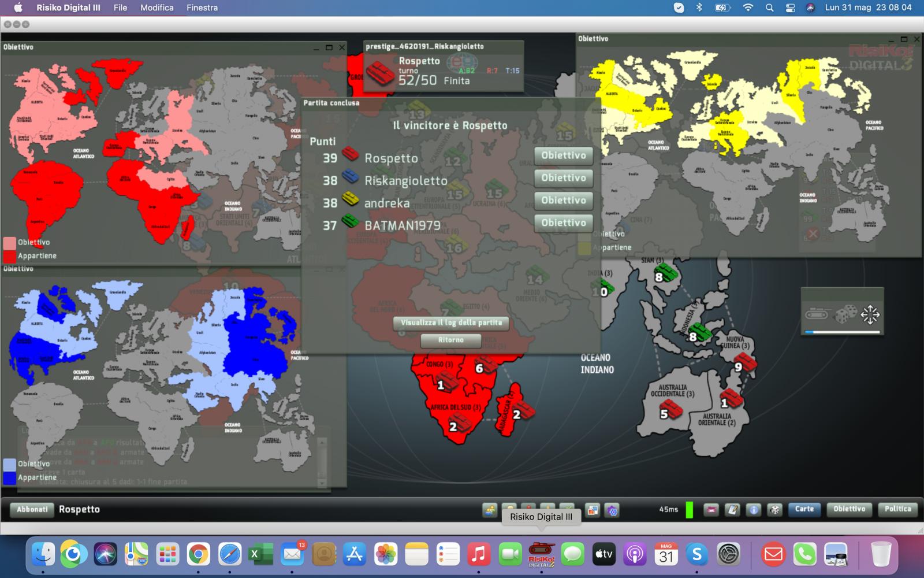Open the File menu
Screen dimensions: 924x578
120,8
